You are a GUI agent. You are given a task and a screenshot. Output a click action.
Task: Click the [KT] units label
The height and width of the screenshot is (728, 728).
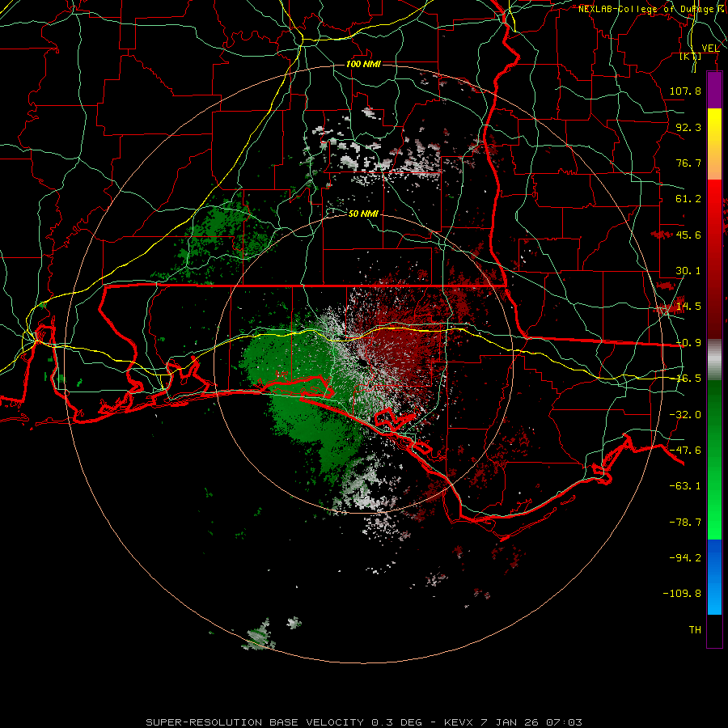(x=691, y=56)
